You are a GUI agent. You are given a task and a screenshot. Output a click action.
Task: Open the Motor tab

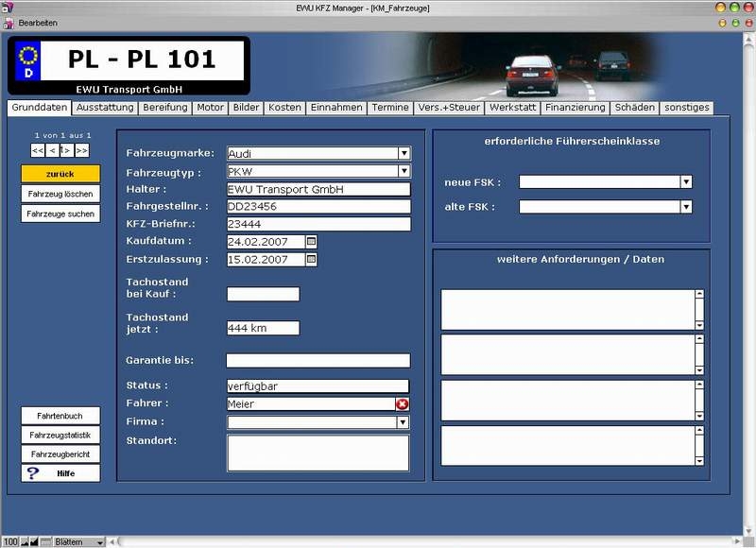click(210, 108)
